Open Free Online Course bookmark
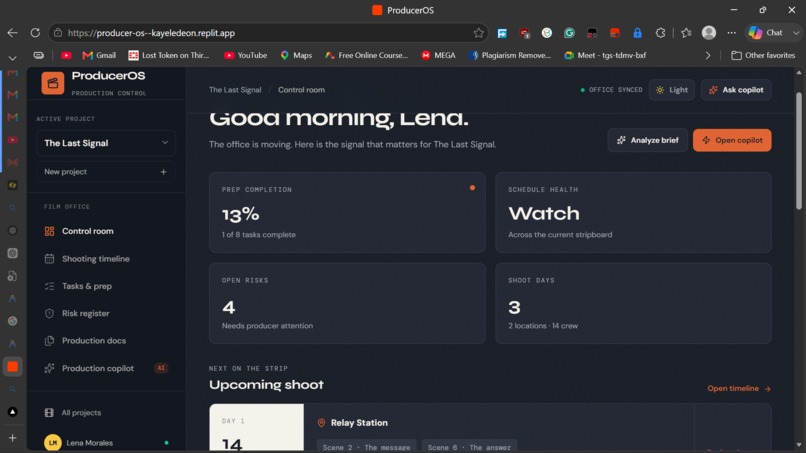Viewport: 806px width, 453px height. click(366, 55)
